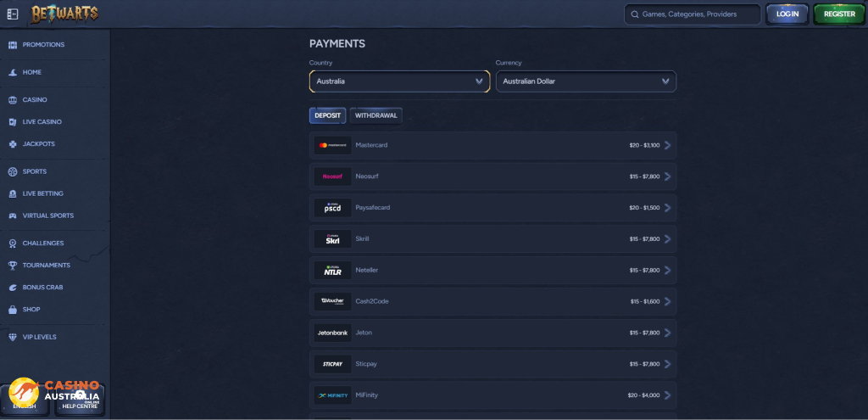The width and height of the screenshot is (868, 420).
Task: Click the Jetonbank logo
Action: pos(332,333)
